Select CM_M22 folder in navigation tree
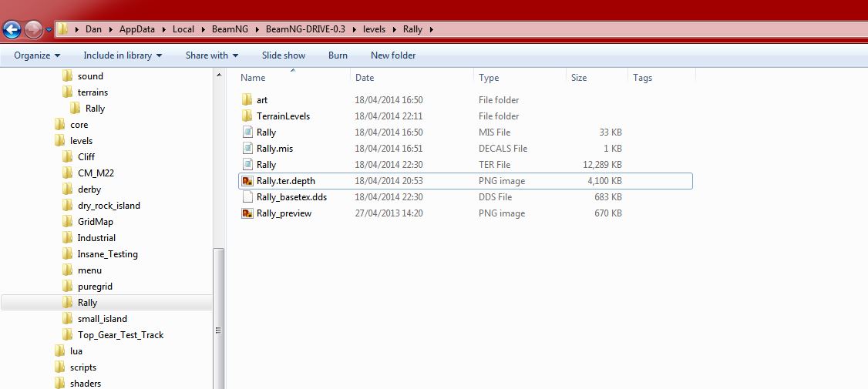Screen dimensions: 868x389 coord(96,173)
